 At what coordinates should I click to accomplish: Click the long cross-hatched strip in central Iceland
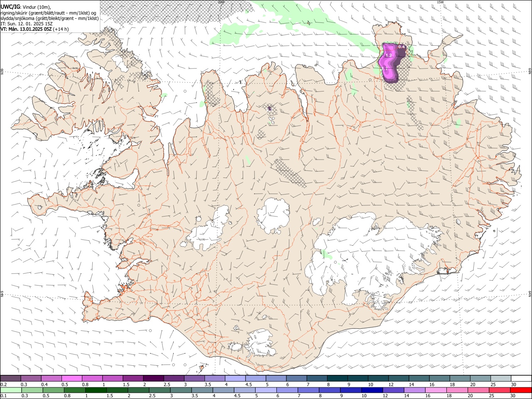(x=290, y=173)
